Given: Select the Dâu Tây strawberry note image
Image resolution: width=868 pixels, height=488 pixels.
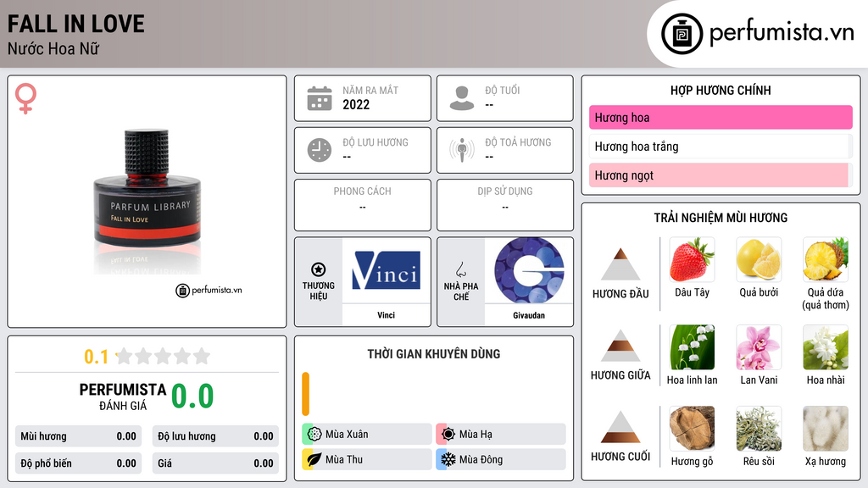Looking at the screenshot, I should [x=692, y=259].
